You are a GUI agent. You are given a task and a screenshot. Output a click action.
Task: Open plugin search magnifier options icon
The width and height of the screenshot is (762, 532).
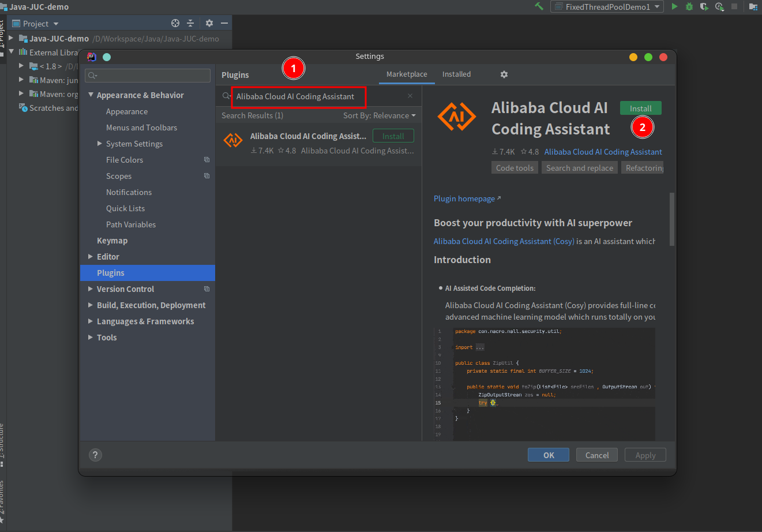227,96
